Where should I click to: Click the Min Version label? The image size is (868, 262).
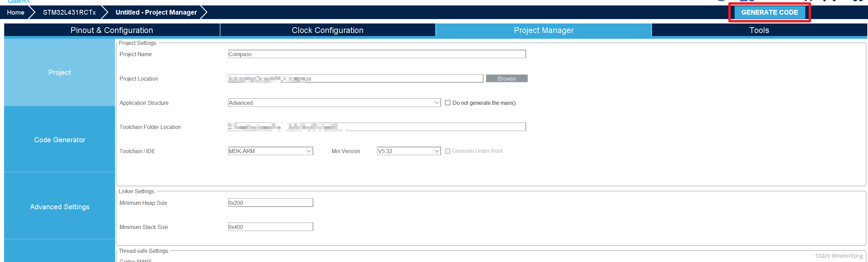(x=346, y=151)
